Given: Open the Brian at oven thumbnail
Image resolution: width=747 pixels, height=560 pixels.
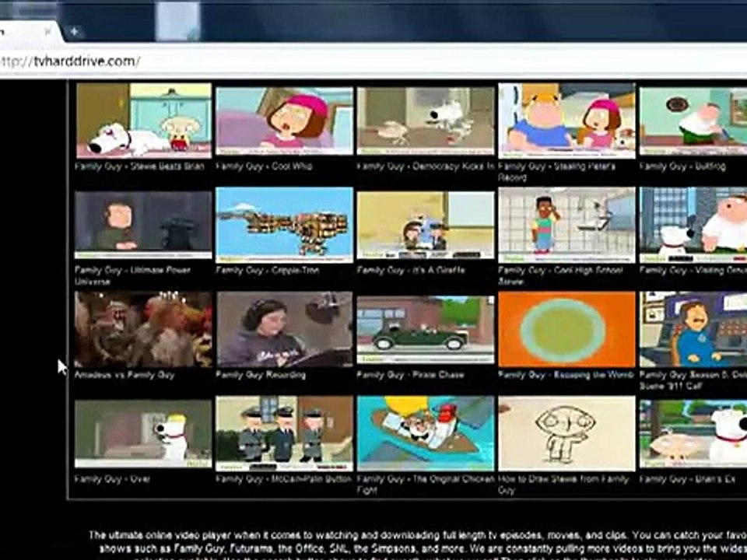Looking at the screenshot, I should click(143, 434).
